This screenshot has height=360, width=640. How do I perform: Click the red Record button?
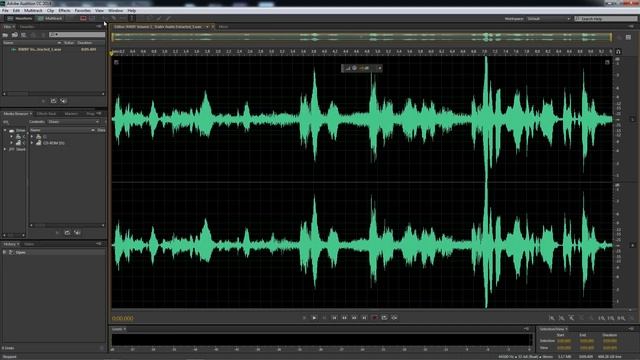coord(374,318)
